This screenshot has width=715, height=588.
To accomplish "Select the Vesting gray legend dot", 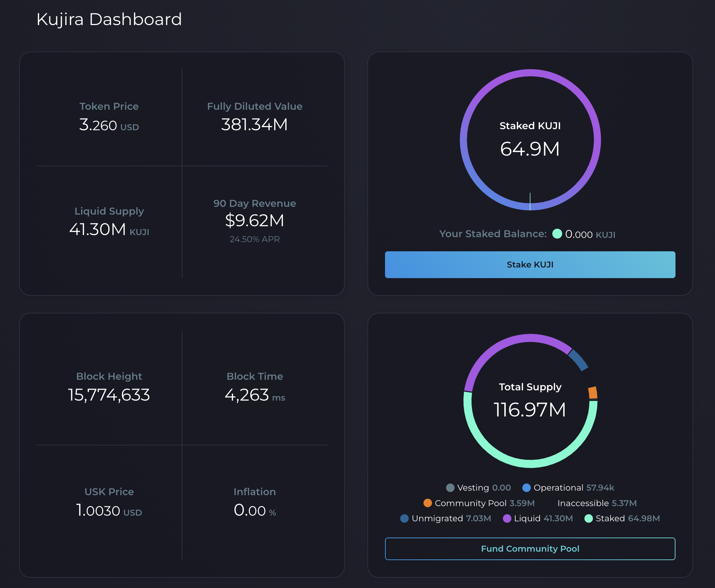I will pyautogui.click(x=450, y=488).
